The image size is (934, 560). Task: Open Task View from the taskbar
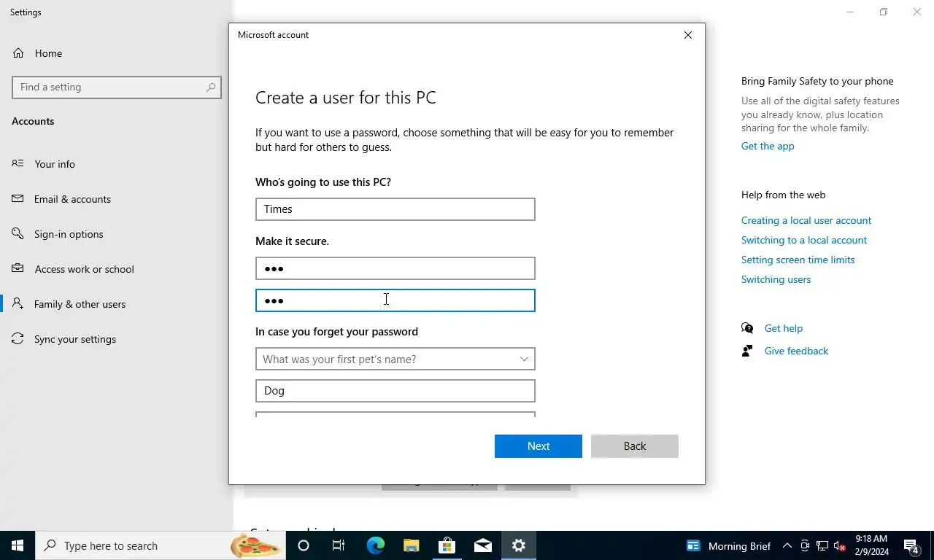pos(339,545)
